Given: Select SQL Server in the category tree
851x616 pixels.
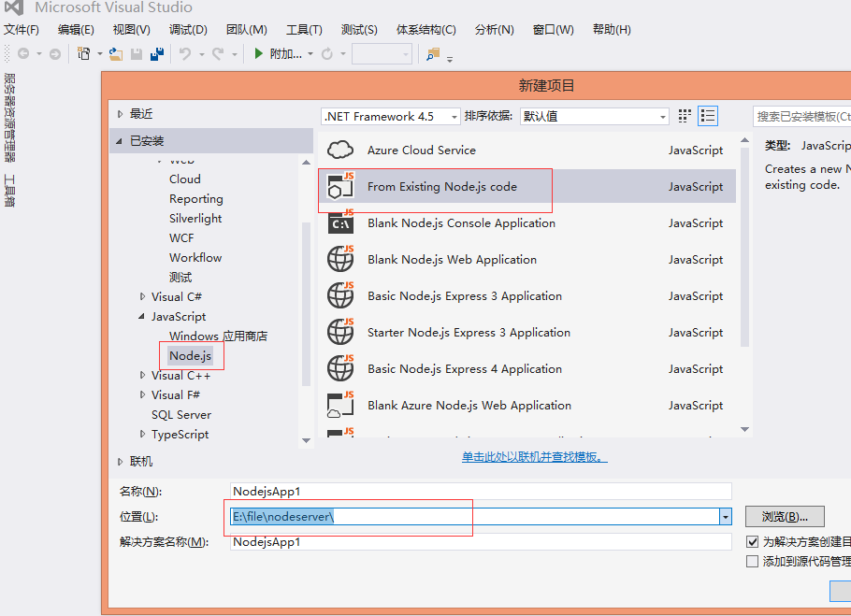Looking at the screenshot, I should pos(181,415).
